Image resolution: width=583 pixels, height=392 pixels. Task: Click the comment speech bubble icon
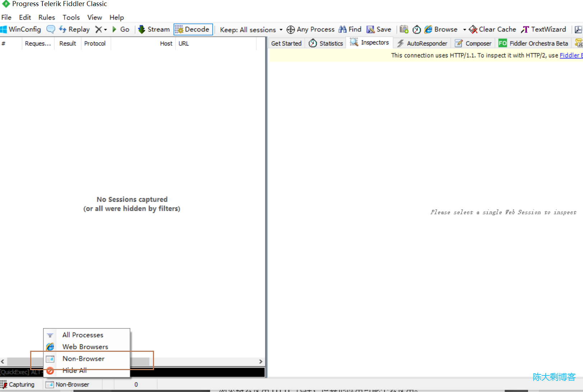pos(51,29)
